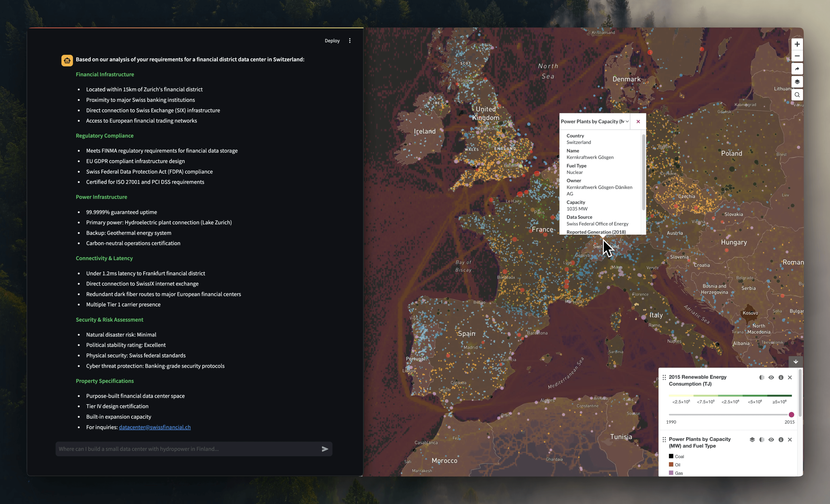Toggle visibility of Power Plants layer
The image size is (830, 504).
point(771,440)
